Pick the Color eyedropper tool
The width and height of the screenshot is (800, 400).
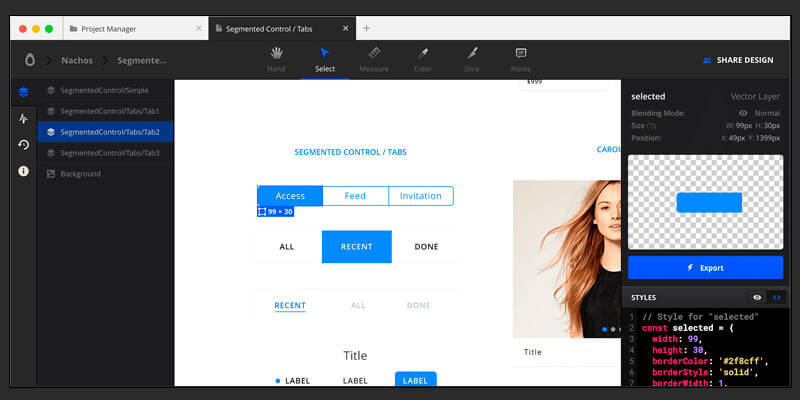point(423,59)
